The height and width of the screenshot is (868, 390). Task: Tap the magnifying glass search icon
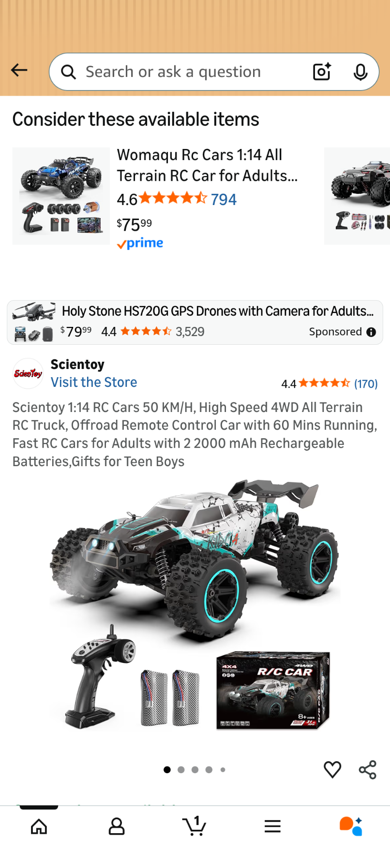coord(68,72)
